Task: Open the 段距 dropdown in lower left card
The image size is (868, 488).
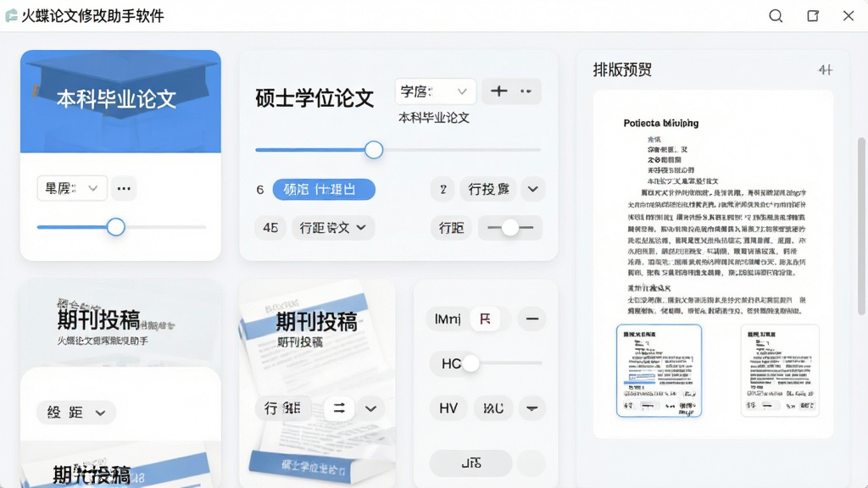Action: pos(76,413)
